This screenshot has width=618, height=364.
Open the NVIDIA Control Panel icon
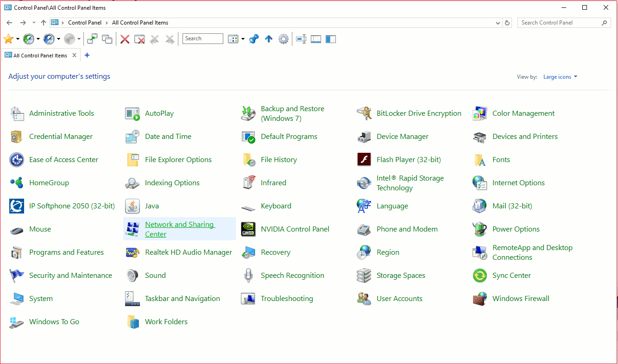248,229
